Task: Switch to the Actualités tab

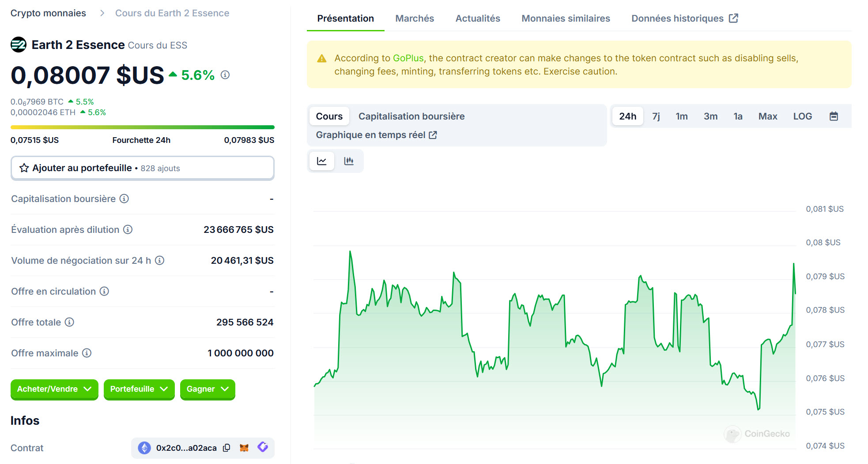Action: (478, 19)
